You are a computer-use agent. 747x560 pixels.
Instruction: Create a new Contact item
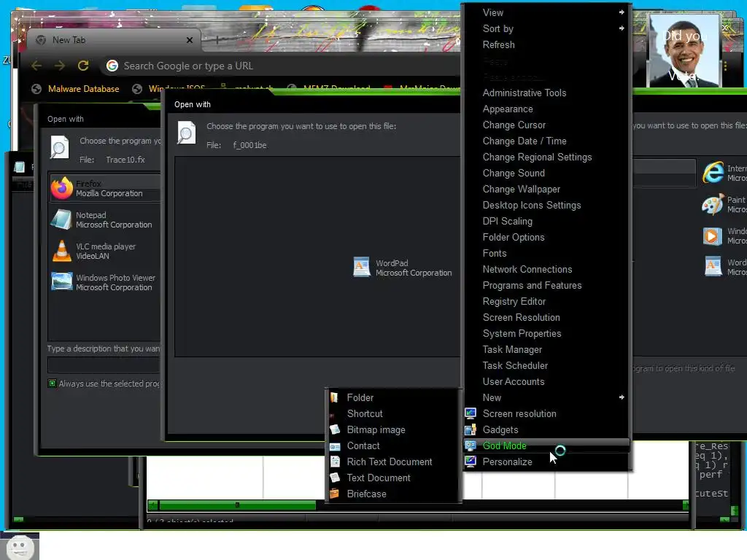click(x=393, y=446)
